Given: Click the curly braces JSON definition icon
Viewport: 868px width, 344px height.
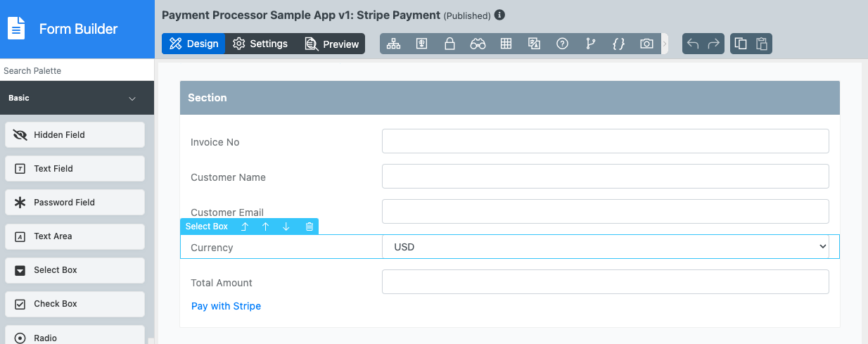Looking at the screenshot, I should [x=618, y=44].
